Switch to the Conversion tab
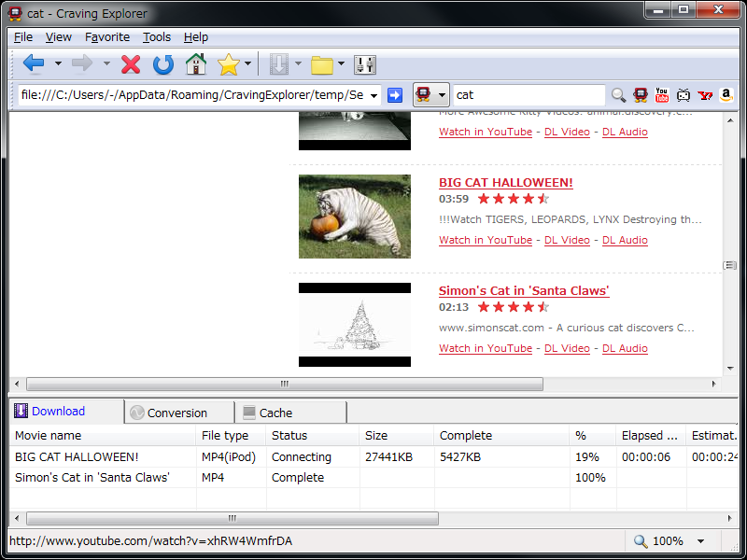747x560 pixels. click(180, 413)
